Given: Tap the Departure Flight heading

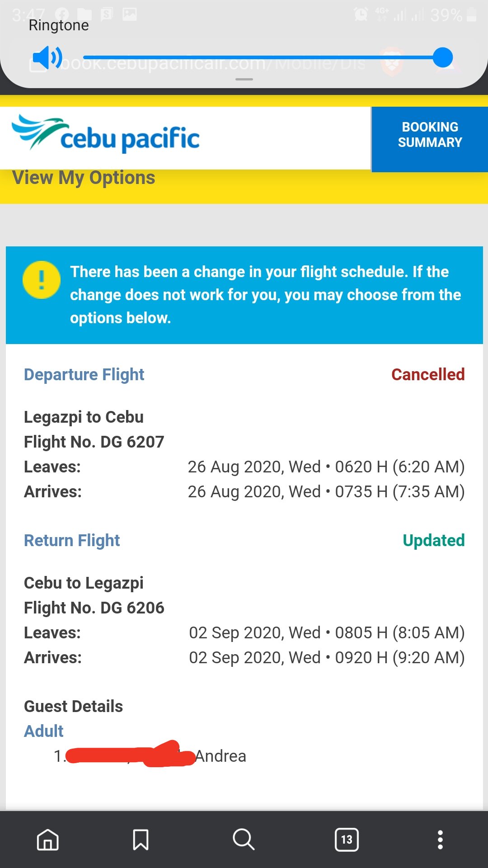Looking at the screenshot, I should pyautogui.click(x=84, y=375).
